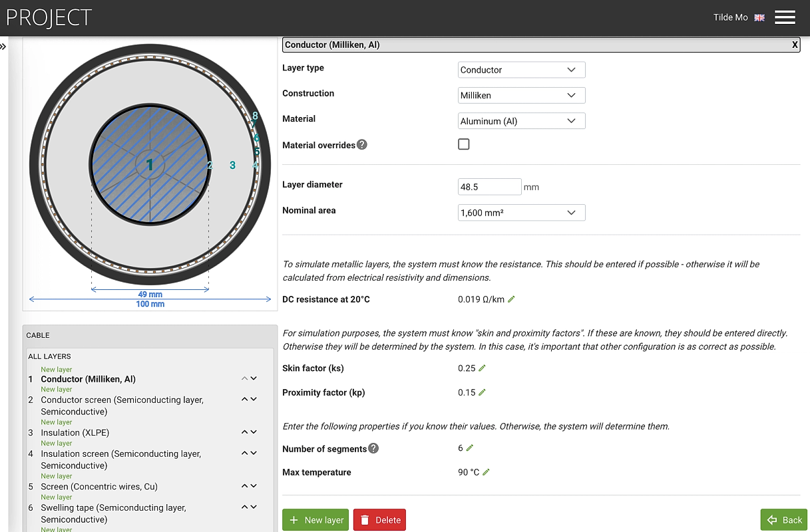Screen dimensions: 810x532
Task: Click the PROJECT header title
Action: 49,17
